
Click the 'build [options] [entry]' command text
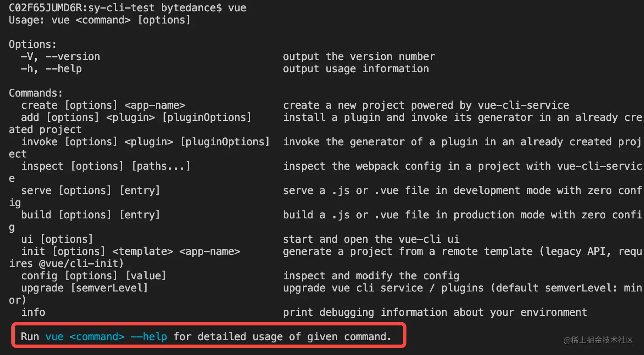tap(91, 215)
